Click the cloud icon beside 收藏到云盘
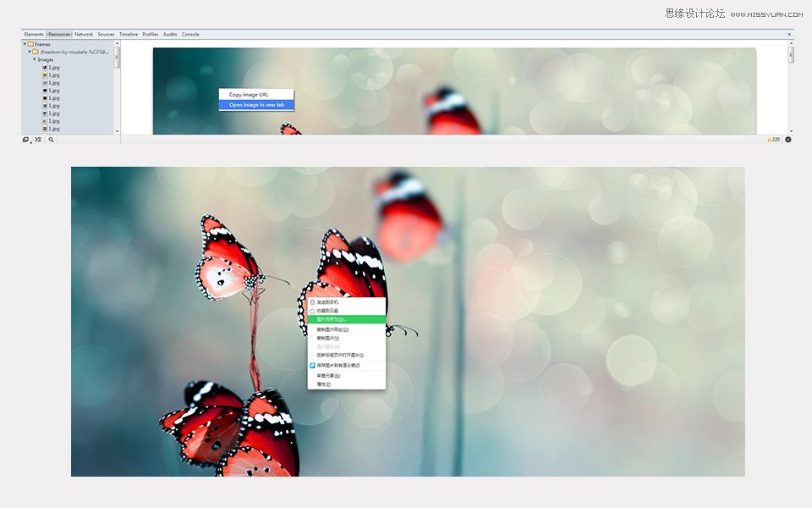 coord(312,311)
